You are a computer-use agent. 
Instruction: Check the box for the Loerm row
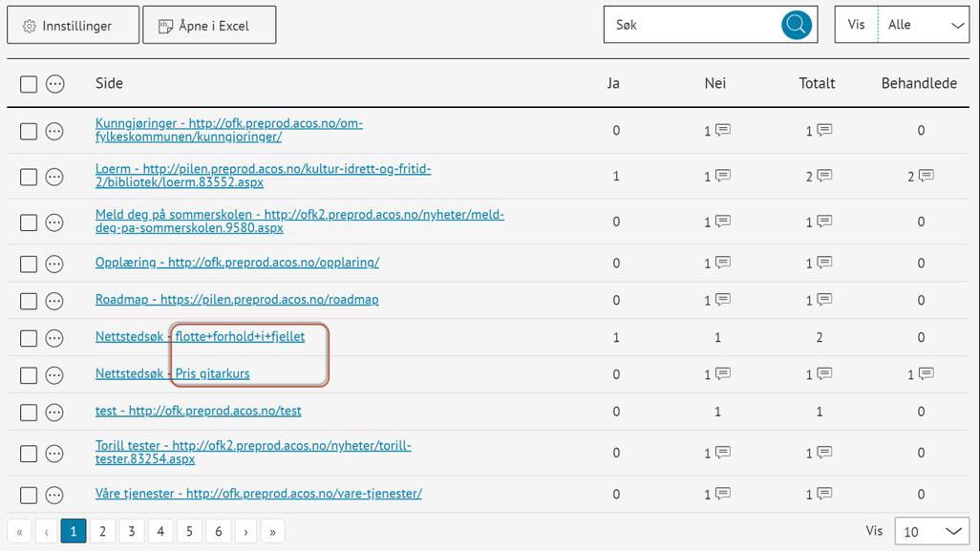tap(29, 177)
